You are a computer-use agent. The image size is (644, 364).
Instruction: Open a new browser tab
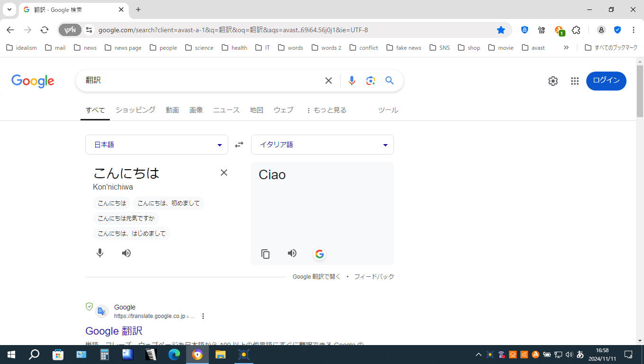[x=138, y=9]
